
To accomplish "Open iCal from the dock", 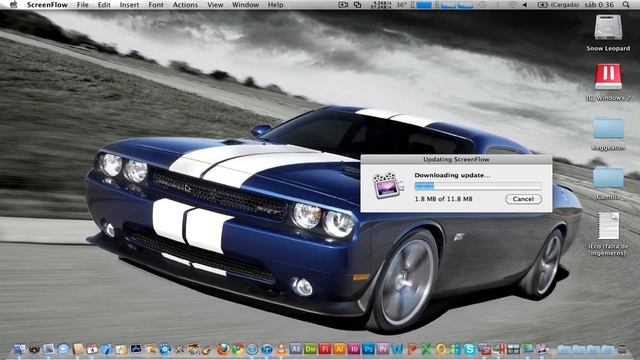I will (x=92, y=349).
